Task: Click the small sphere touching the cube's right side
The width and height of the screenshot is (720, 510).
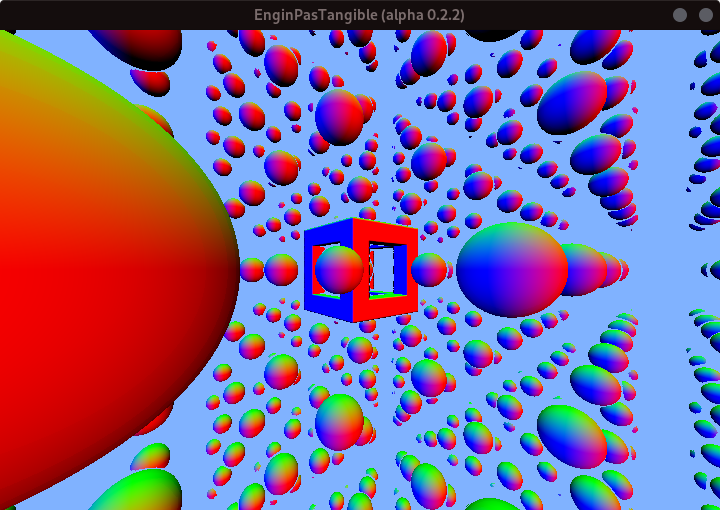Action: coord(429,270)
